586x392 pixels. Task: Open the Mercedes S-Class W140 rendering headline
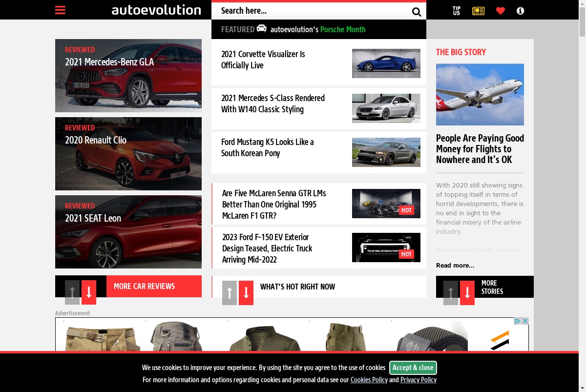coord(273,103)
